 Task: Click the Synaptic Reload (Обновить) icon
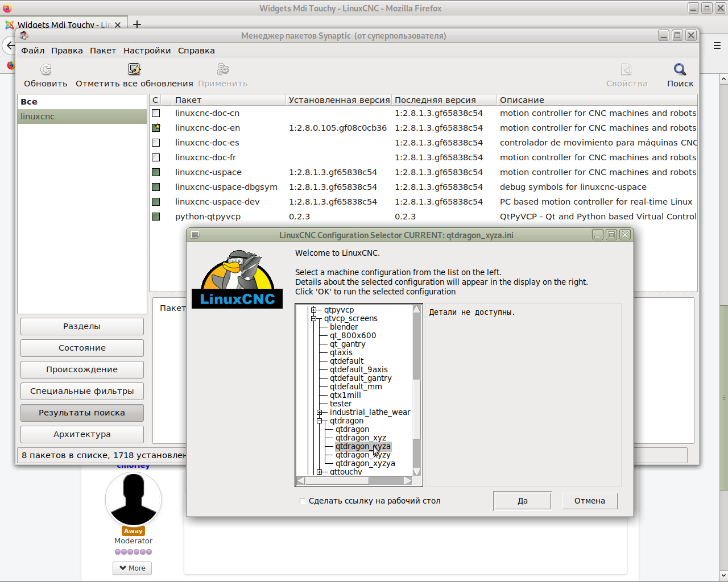[46, 69]
